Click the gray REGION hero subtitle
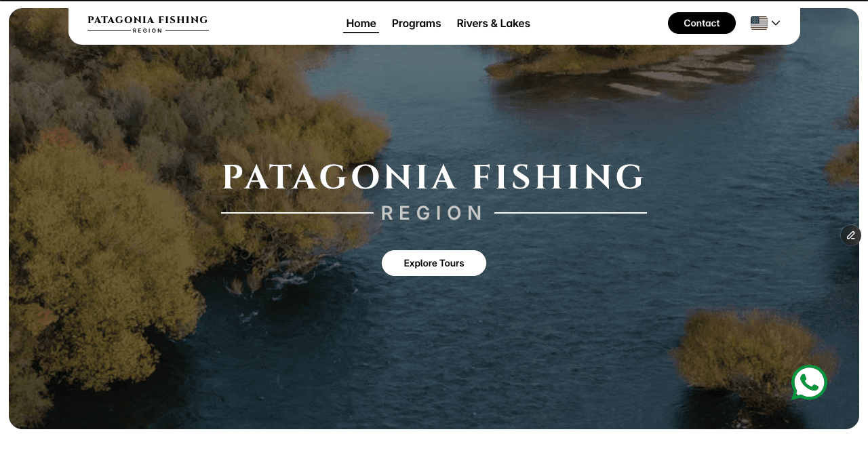868x457 pixels. (433, 213)
